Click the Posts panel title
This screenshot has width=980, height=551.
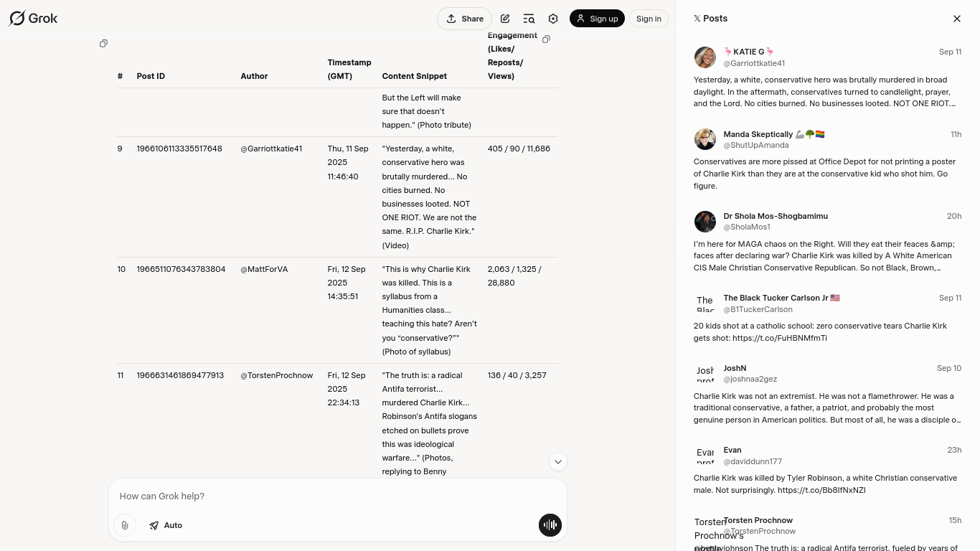point(711,19)
